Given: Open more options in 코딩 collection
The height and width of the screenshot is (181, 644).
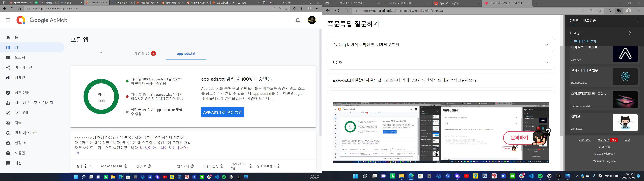Looking at the screenshot, I should [636, 33].
